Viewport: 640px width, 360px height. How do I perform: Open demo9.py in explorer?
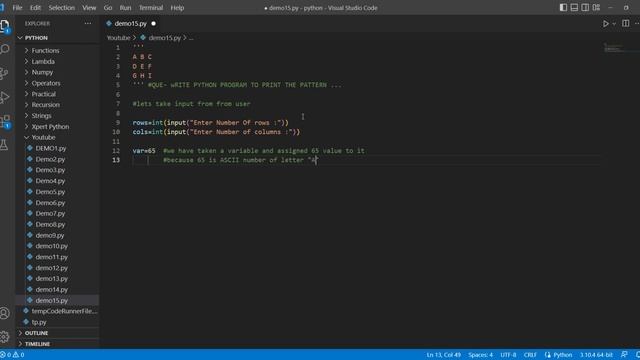click(x=50, y=236)
